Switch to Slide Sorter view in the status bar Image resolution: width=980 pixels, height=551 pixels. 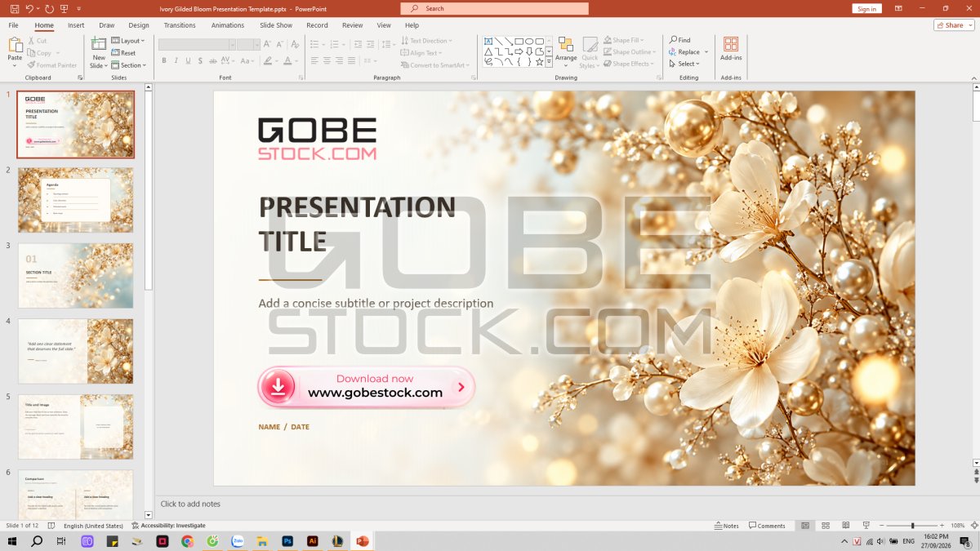pos(826,526)
